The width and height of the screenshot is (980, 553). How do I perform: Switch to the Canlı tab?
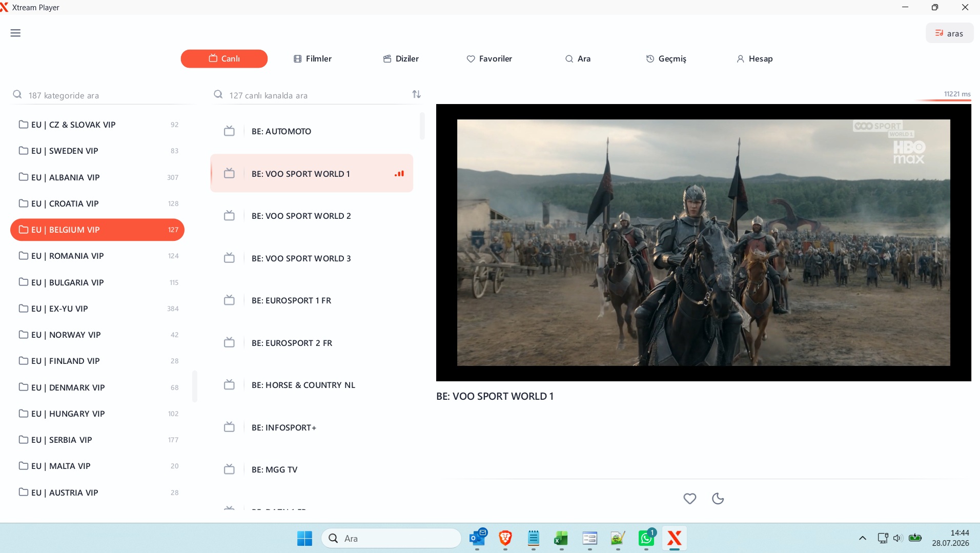224,59
